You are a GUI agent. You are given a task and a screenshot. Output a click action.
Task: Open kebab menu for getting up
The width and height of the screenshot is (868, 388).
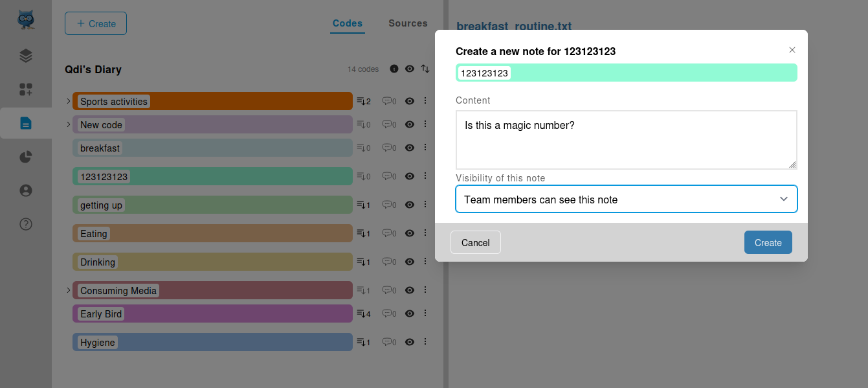(425, 205)
